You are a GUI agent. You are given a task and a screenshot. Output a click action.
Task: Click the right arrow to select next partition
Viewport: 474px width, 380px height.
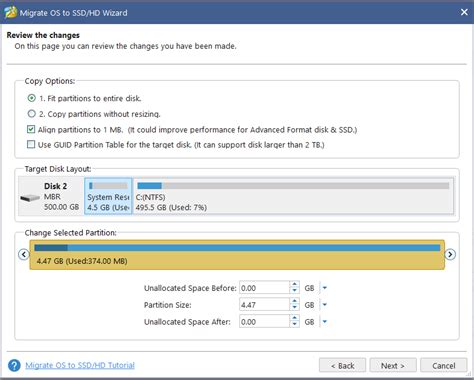pos(450,255)
